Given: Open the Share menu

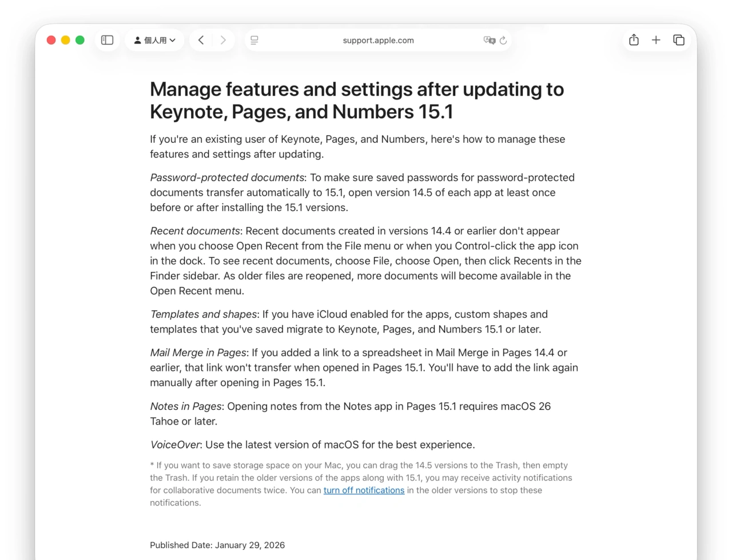Looking at the screenshot, I should (634, 40).
